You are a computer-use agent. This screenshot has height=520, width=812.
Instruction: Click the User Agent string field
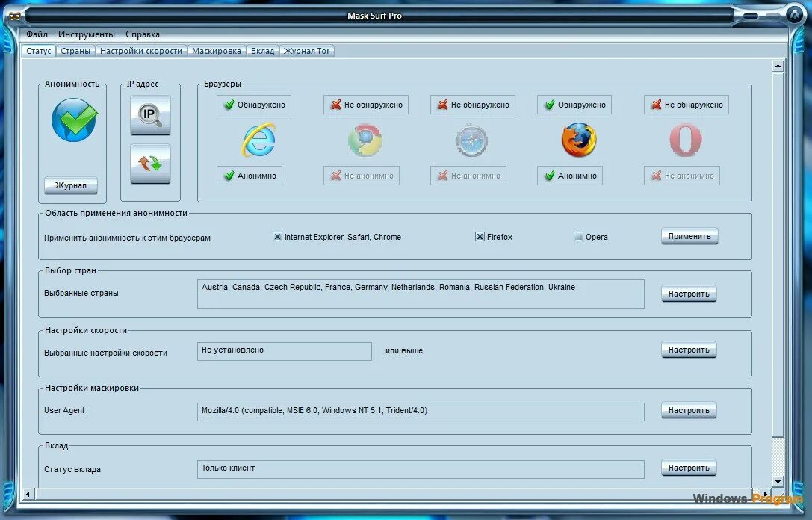(421, 412)
